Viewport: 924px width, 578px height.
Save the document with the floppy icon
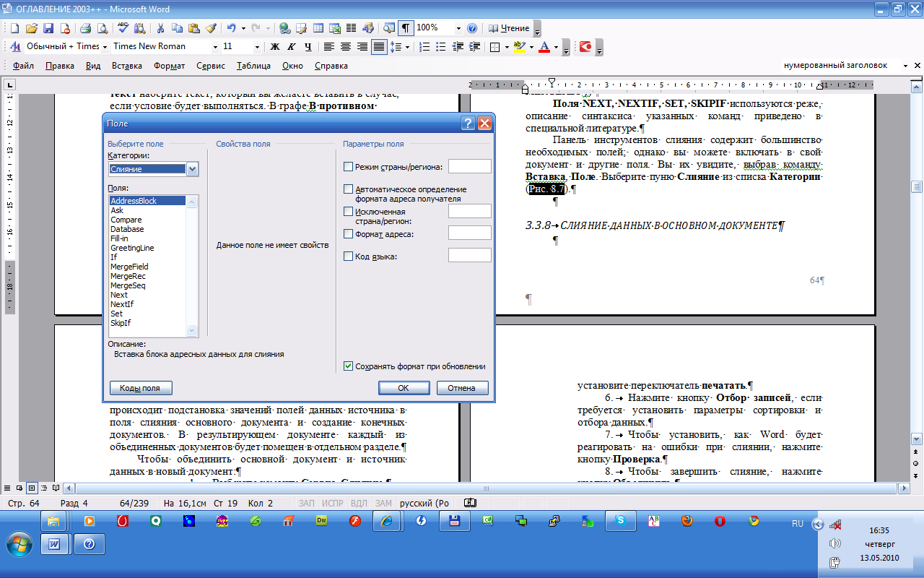[48, 28]
